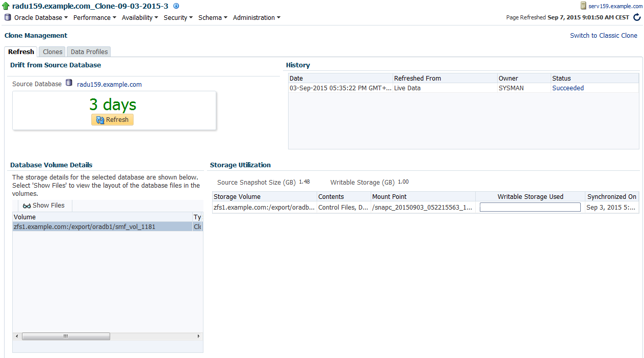Click the serv159 host server icon

583,6
